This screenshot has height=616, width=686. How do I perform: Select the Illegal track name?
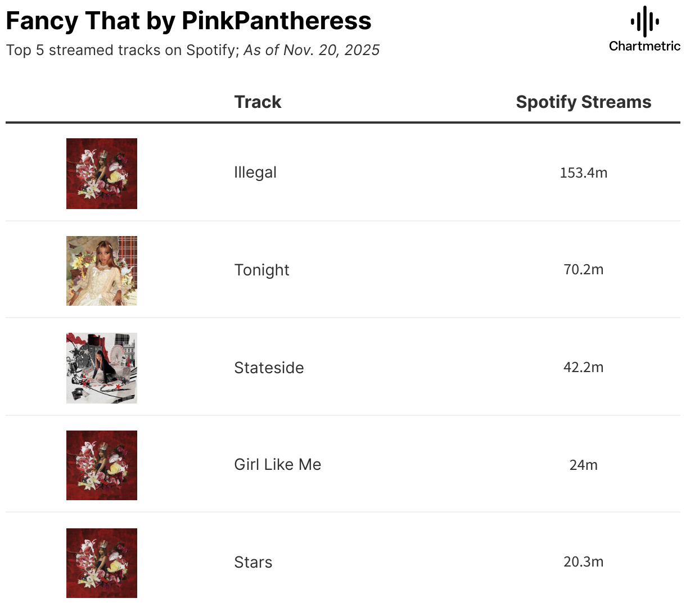click(x=255, y=173)
